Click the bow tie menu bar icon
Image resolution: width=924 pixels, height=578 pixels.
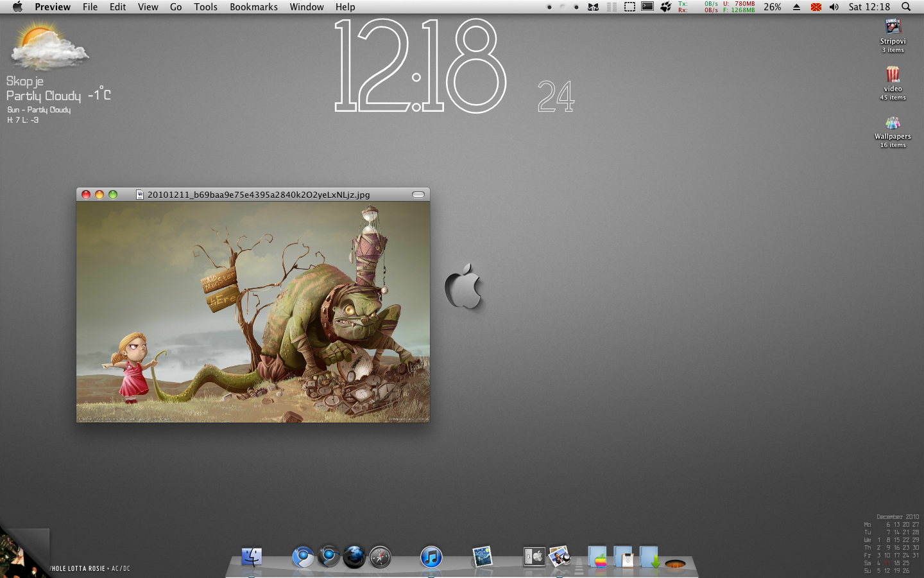(593, 7)
